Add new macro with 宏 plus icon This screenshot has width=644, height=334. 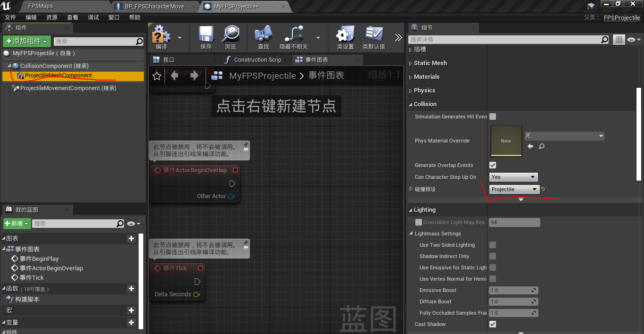pyautogui.click(x=132, y=310)
